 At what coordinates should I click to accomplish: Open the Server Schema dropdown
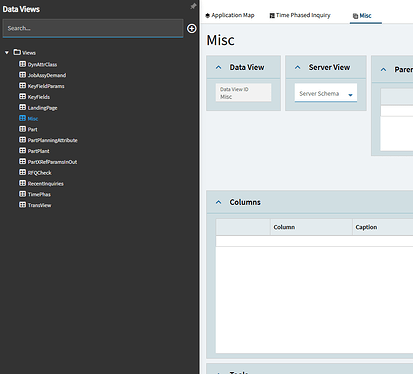click(x=326, y=93)
